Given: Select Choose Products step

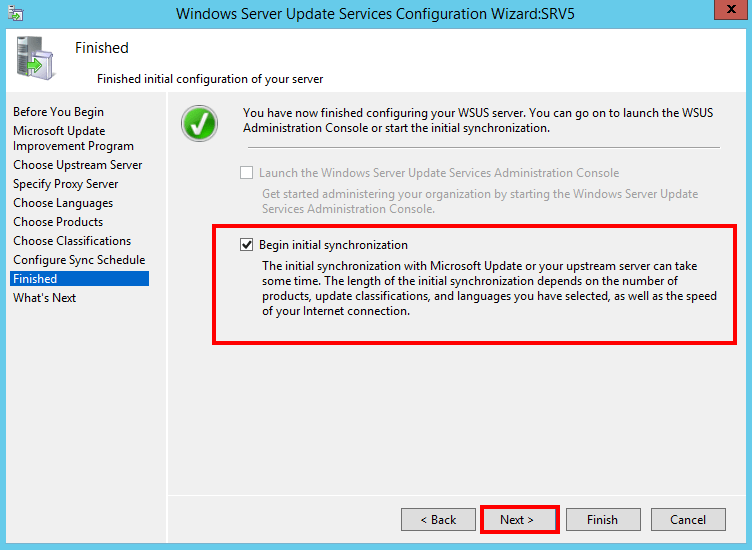Looking at the screenshot, I should [58, 222].
